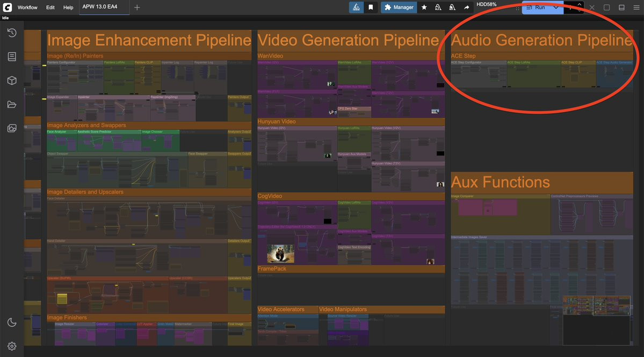
Task: Click the ACE Step group header
Action: tap(464, 56)
